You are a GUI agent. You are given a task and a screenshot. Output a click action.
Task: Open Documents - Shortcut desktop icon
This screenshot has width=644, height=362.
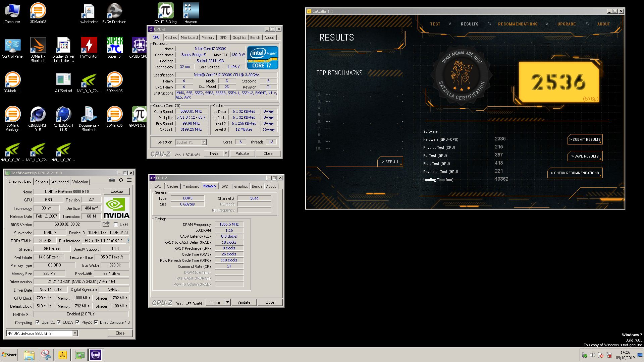[x=89, y=119]
